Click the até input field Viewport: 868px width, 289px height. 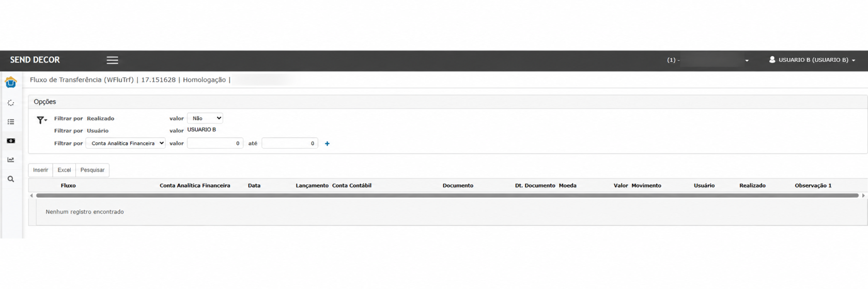tap(290, 143)
